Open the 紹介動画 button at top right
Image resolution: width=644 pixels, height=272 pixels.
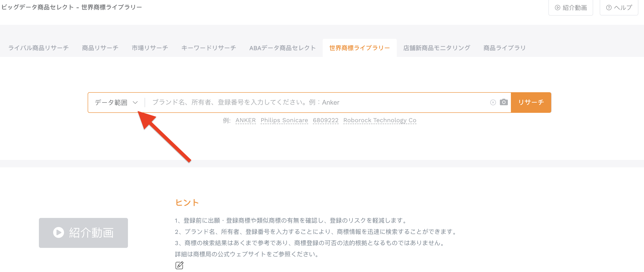click(x=570, y=8)
